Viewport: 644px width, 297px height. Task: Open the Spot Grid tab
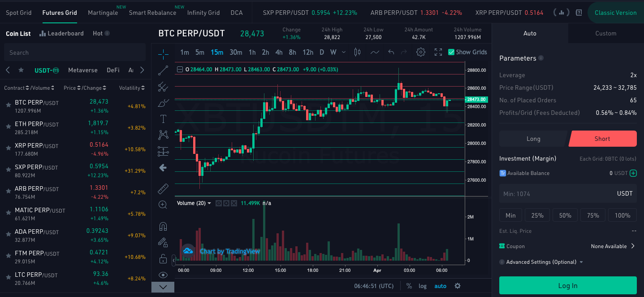pyautogui.click(x=19, y=13)
